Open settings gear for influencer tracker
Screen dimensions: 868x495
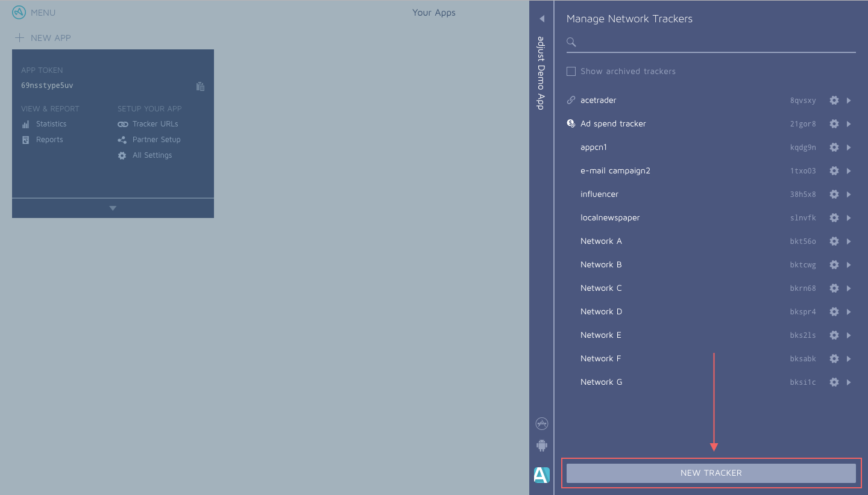(x=834, y=195)
